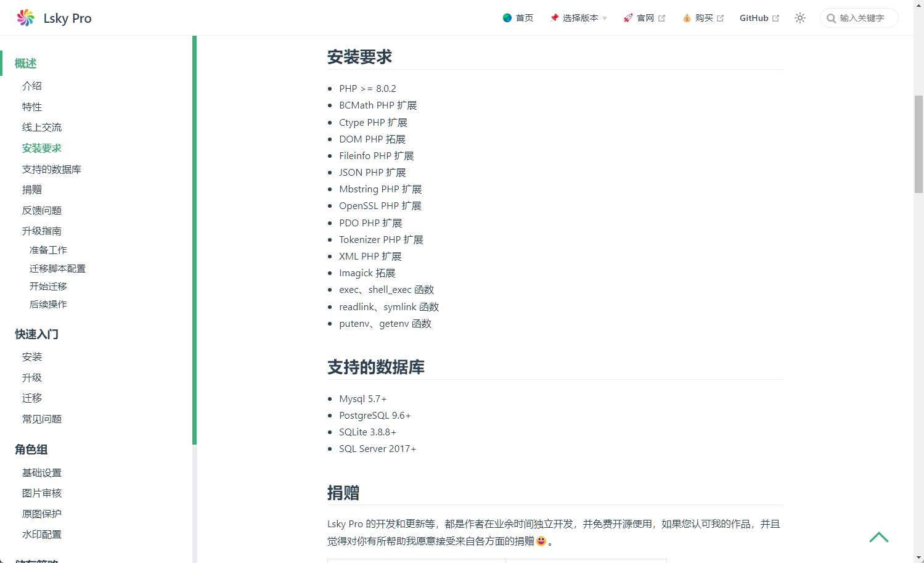Click the 支持的数据库 section heading

pos(376,367)
